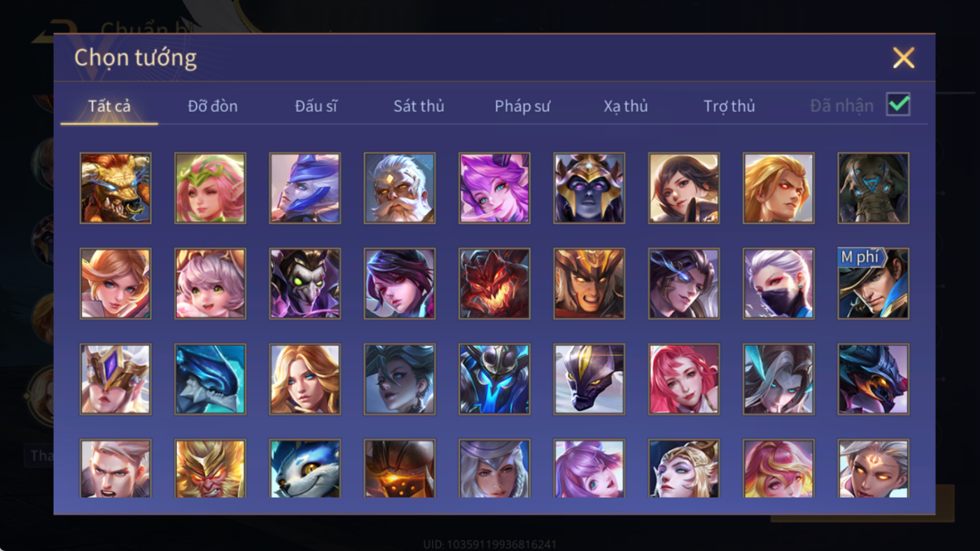Pick the red lava demon hero portrait
980x551 pixels.
[494, 284]
